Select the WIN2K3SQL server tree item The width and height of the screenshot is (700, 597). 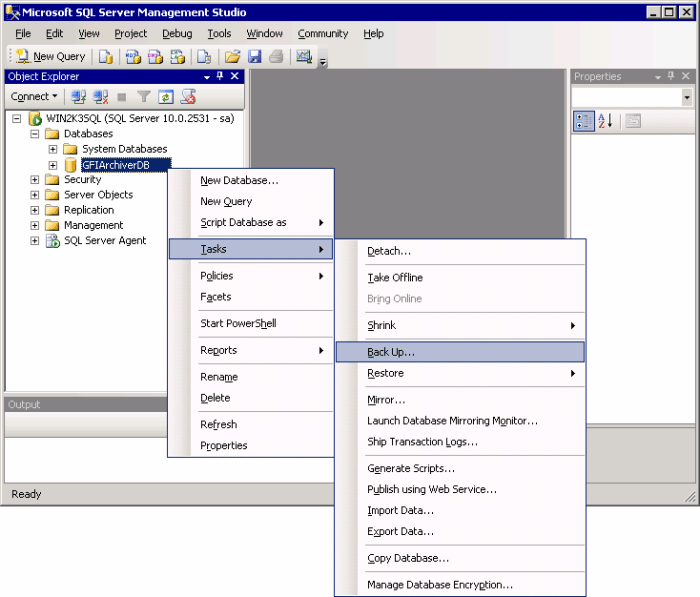click(x=140, y=118)
